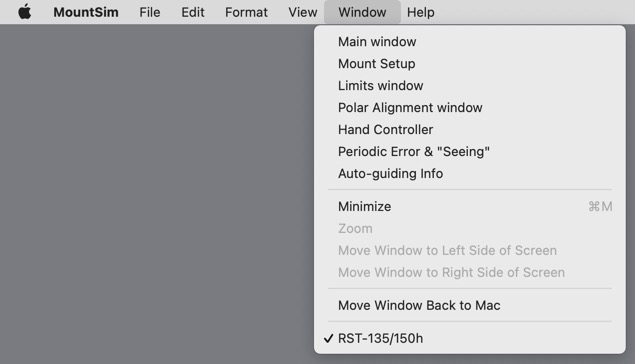This screenshot has height=364, width=635.
Task: Open the File menu
Action: [x=150, y=12]
